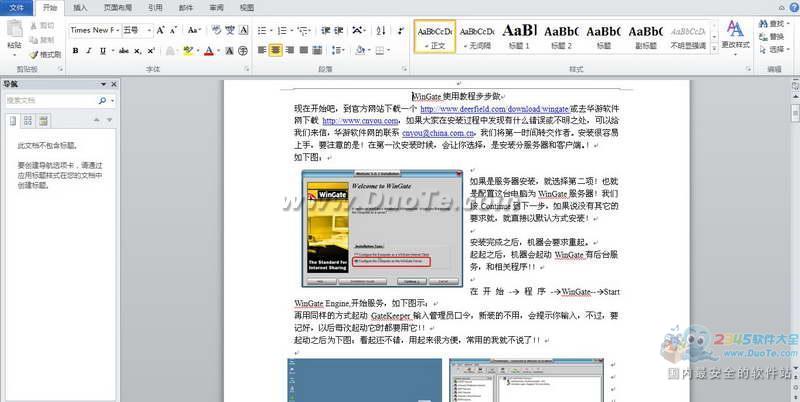Click the Clear Formatting eraser icon
800x402 pixels.
click(x=216, y=31)
